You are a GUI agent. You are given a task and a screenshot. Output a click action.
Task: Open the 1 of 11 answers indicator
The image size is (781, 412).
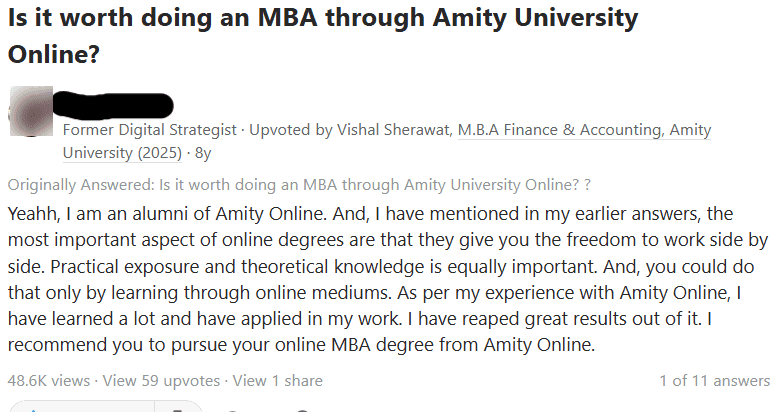(x=715, y=381)
